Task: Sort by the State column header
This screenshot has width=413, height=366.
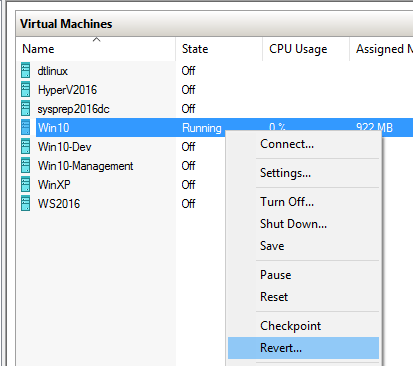Action: (x=219, y=49)
